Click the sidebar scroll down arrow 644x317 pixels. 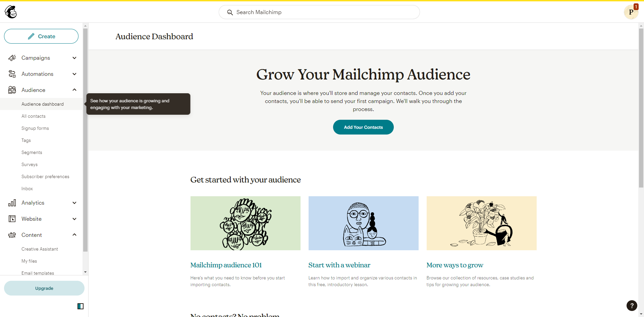click(x=85, y=272)
